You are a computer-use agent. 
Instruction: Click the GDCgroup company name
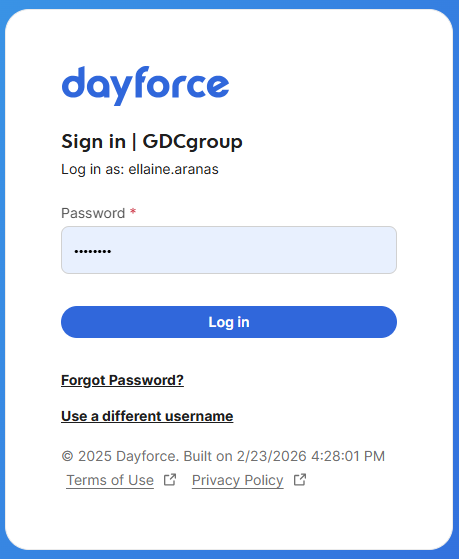(193, 142)
